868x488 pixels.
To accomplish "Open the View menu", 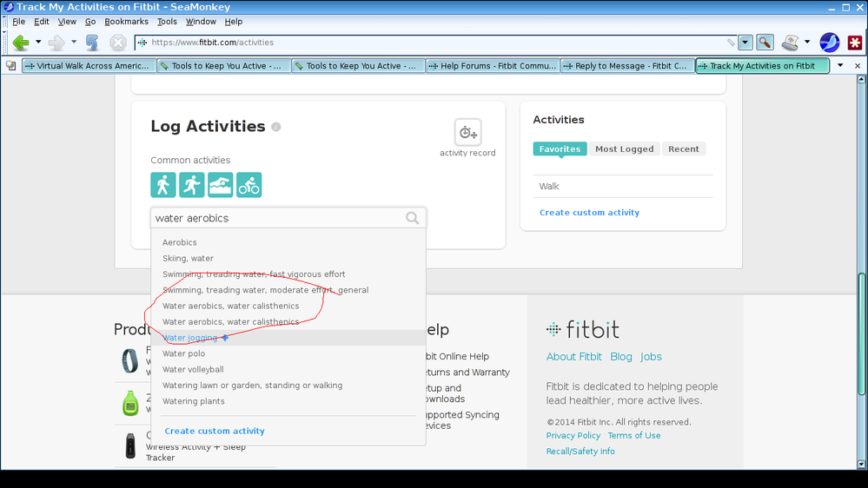I will 67,22.
